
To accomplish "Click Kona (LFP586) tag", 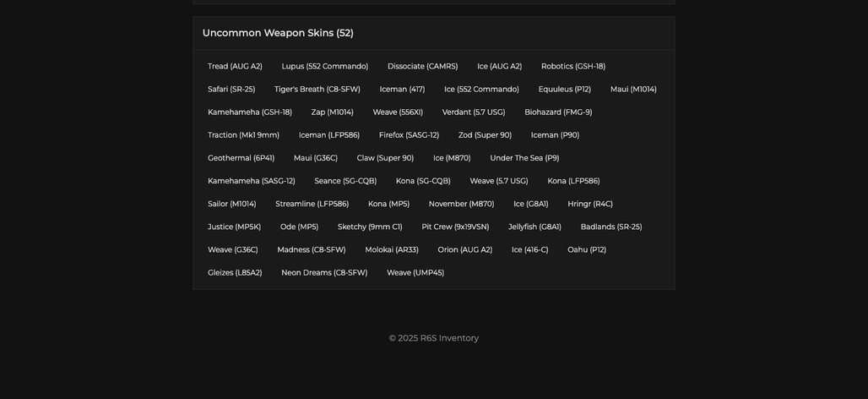I will pos(573,181).
